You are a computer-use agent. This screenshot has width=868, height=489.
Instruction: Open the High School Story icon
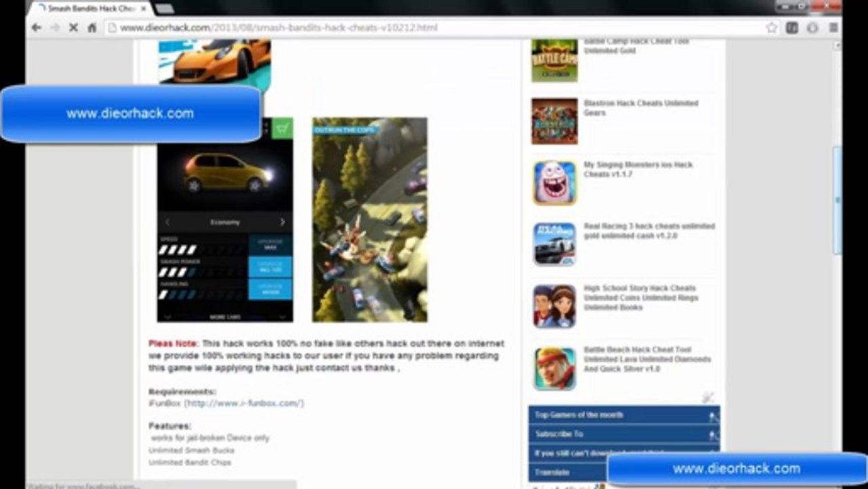pyautogui.click(x=554, y=306)
